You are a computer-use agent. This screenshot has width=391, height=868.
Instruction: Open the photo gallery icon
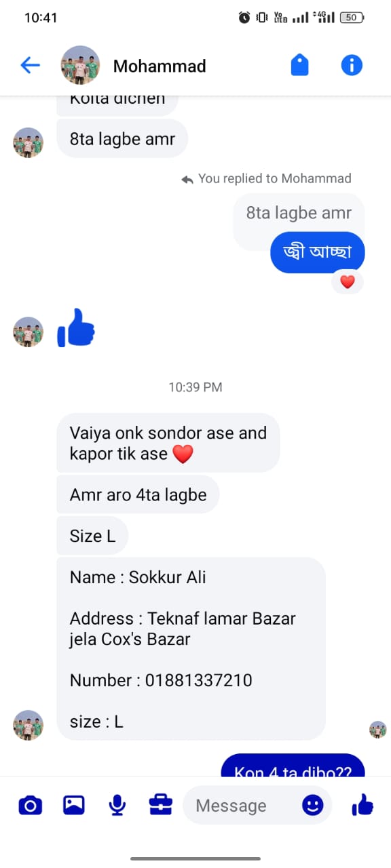pyautogui.click(x=73, y=805)
